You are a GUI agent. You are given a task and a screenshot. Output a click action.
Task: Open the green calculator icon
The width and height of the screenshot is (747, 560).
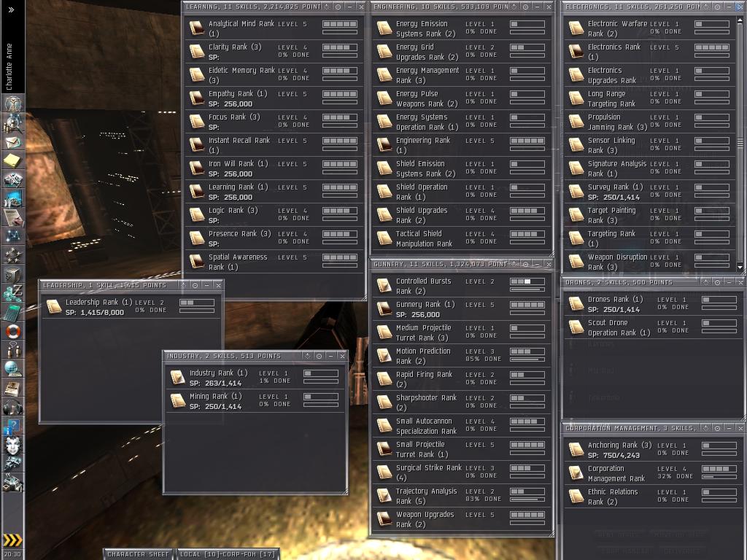(x=13, y=312)
